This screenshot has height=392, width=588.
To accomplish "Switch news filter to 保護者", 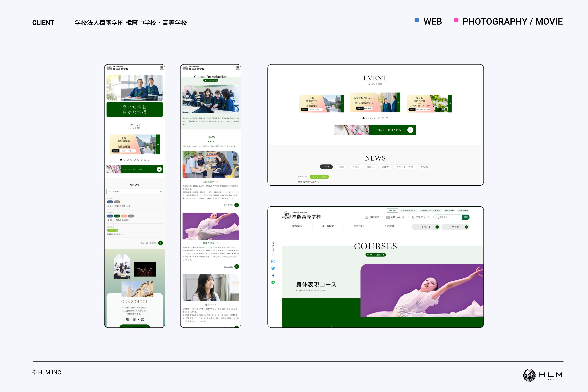I will [x=385, y=167].
